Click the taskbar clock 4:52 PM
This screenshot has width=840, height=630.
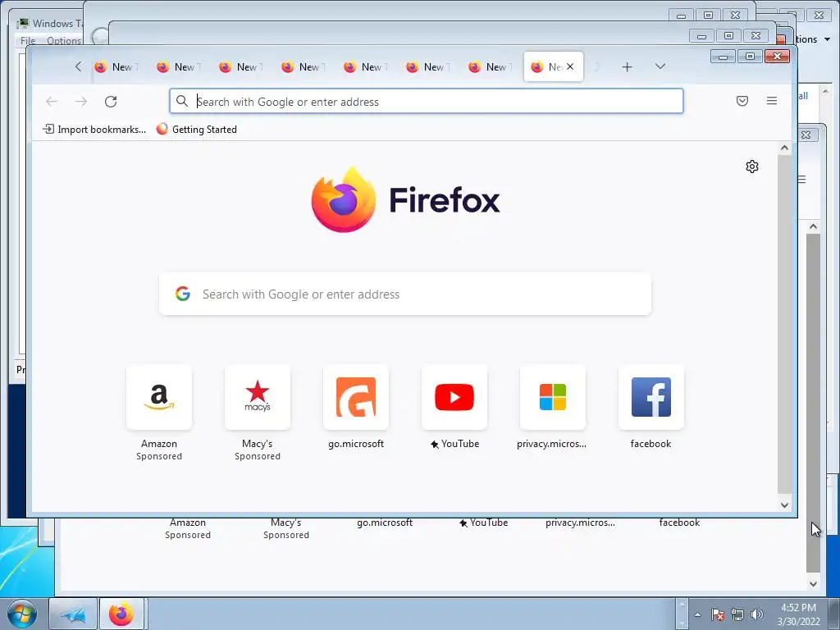pyautogui.click(x=798, y=614)
